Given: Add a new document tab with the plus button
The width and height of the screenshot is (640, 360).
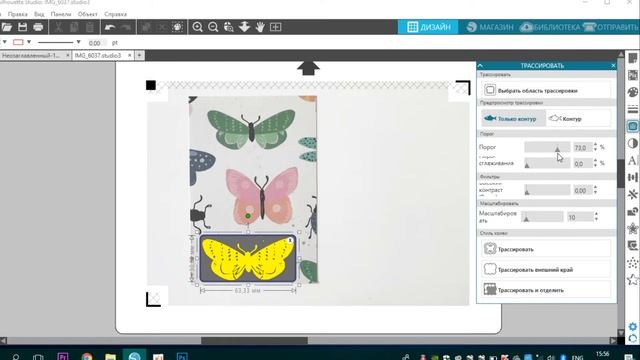Looking at the screenshot, I should click(x=139, y=55).
